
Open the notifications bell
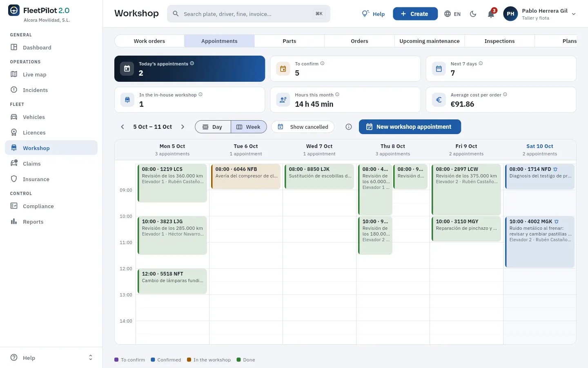coord(491,14)
